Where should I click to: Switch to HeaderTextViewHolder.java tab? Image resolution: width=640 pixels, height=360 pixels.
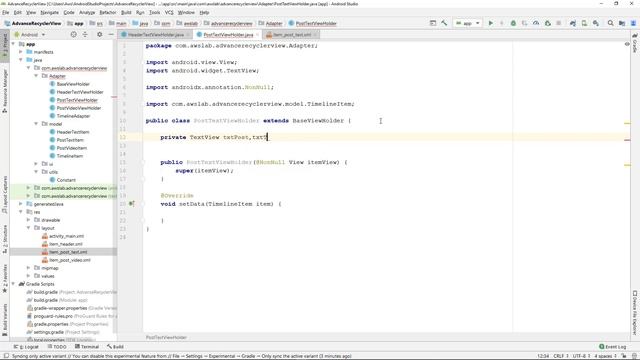coord(156,35)
